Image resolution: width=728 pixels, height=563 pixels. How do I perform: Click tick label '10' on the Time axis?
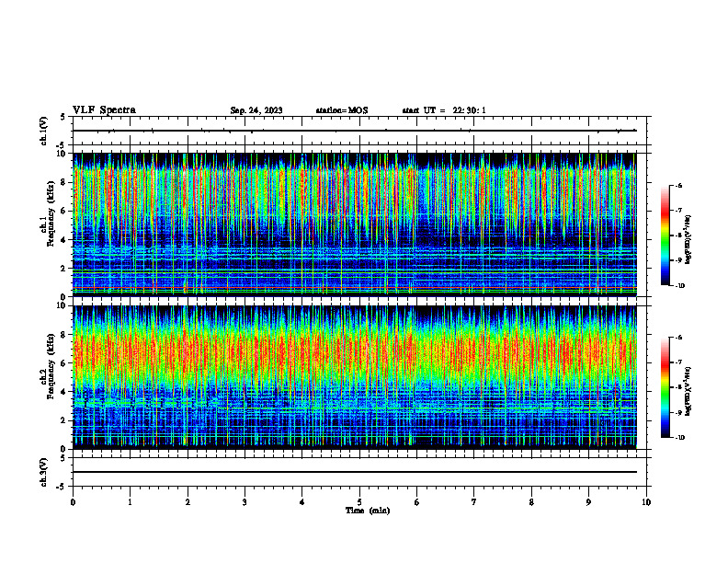[x=646, y=502]
